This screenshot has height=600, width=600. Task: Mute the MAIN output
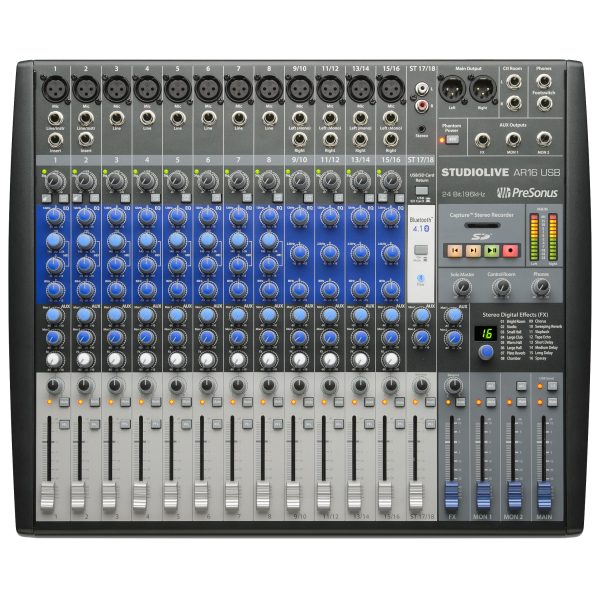(x=552, y=402)
